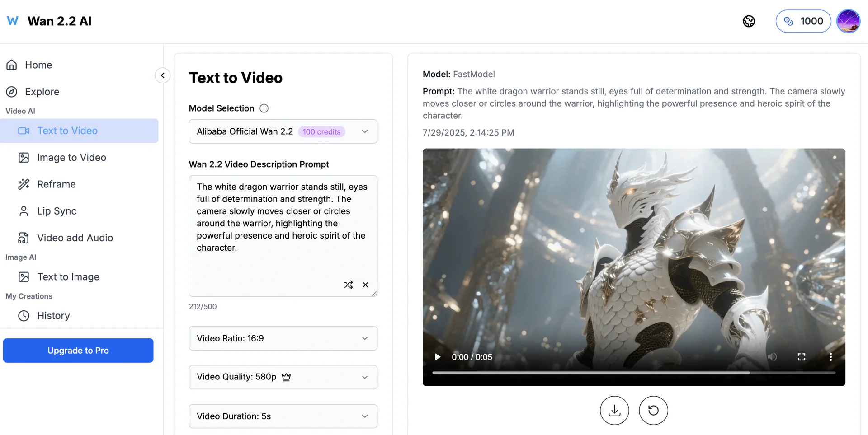Toggle fullscreen on the video player
The width and height of the screenshot is (868, 435).
tap(802, 357)
